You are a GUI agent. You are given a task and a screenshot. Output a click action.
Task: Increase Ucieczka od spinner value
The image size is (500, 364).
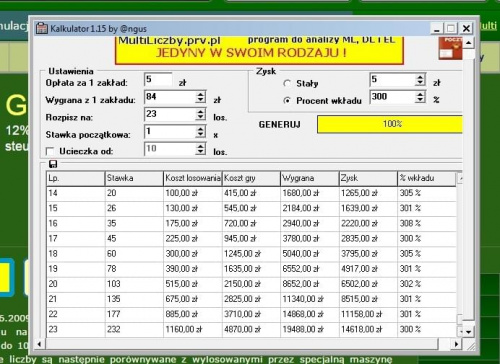click(x=200, y=146)
